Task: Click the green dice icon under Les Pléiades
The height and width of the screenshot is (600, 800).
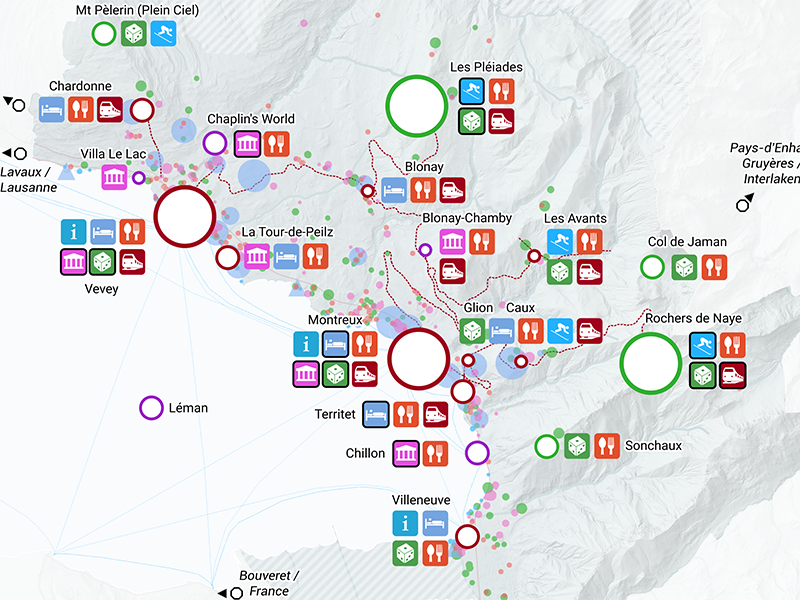Action: click(472, 121)
